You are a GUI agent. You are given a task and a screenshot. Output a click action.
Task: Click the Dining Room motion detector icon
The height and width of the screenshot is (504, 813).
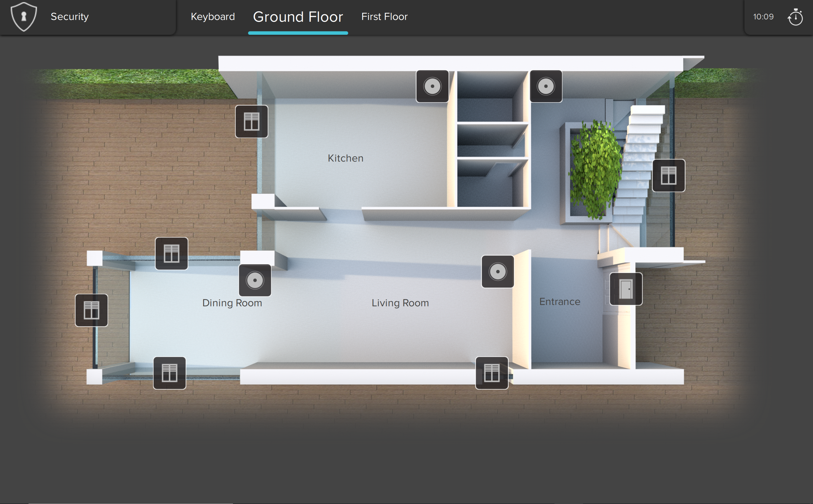point(255,280)
